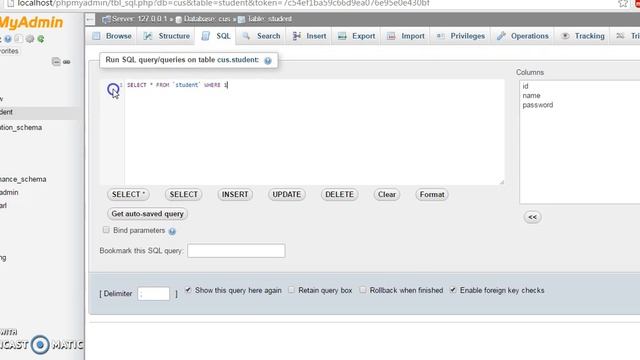640x360 pixels.
Task: Unlink navigation from main panel
Action: point(67,62)
